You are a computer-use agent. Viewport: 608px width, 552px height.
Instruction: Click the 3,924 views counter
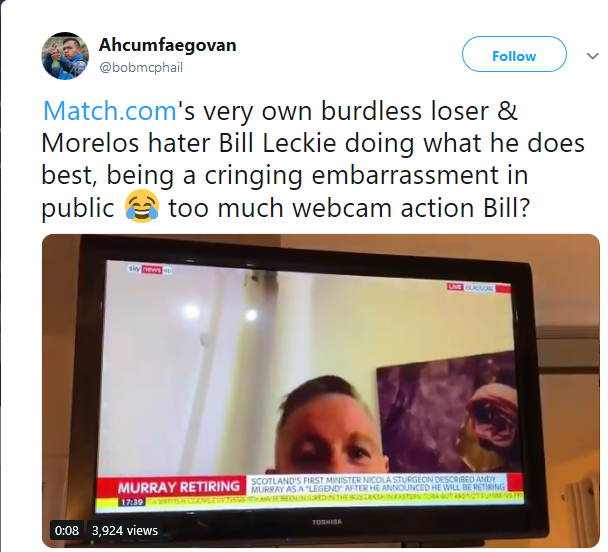pos(125,530)
